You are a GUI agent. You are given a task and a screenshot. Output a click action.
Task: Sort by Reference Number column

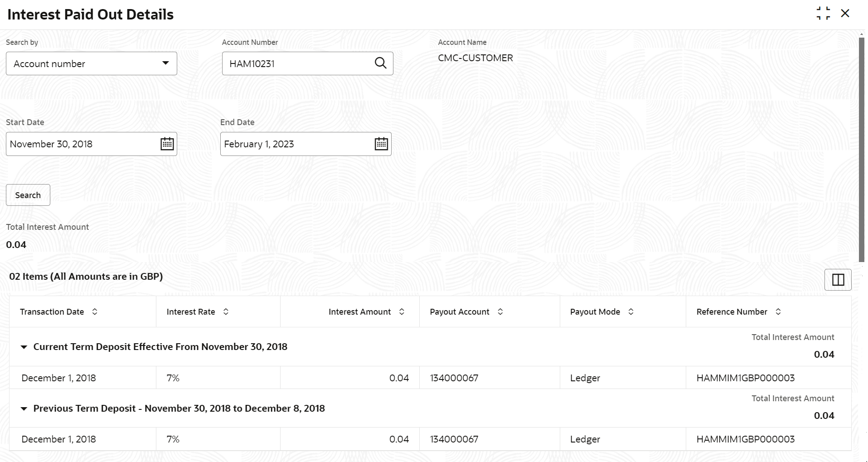(778, 311)
